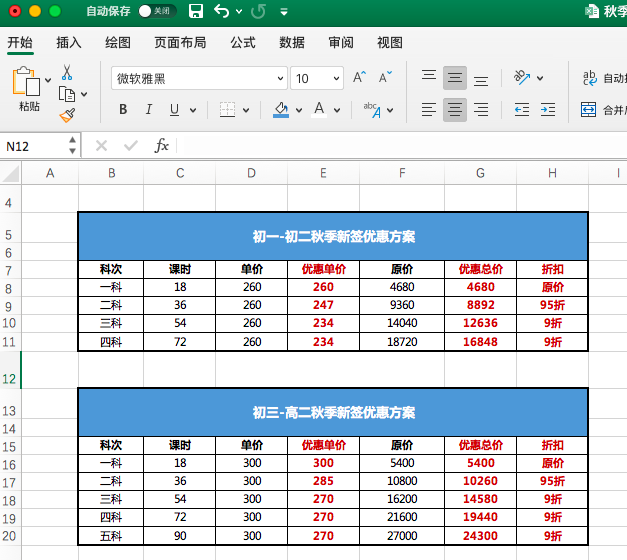Click cell containing 24300
The height and width of the screenshot is (560, 627).
tap(480, 536)
